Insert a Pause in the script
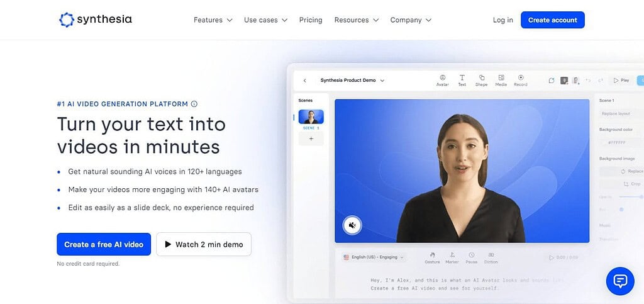The width and height of the screenshot is (644, 304). point(472,258)
